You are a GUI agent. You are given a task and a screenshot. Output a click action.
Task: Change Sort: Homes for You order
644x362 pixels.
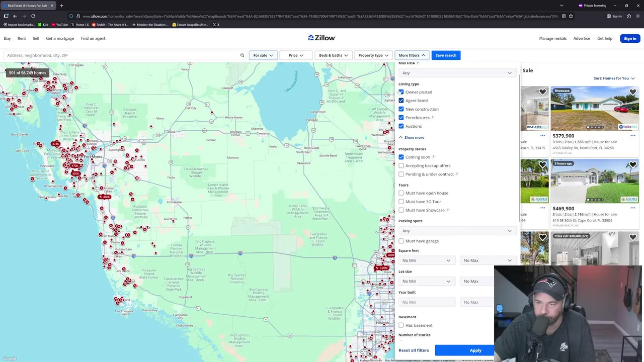pos(614,78)
